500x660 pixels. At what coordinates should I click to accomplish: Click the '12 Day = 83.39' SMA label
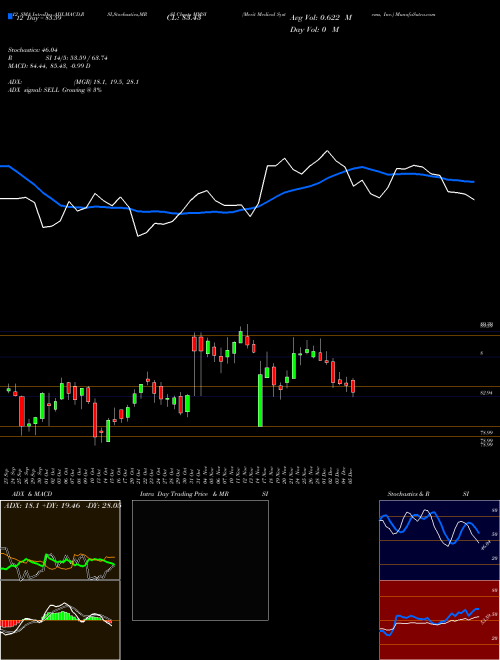pyautogui.click(x=37, y=18)
